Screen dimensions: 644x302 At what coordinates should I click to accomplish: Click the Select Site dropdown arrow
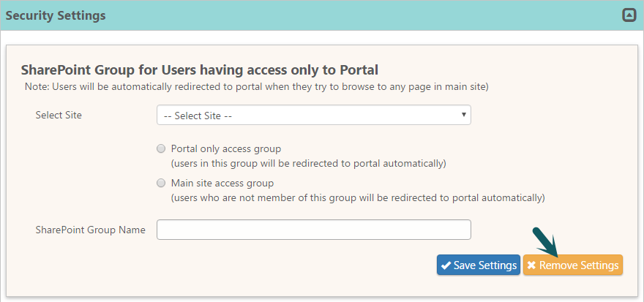coord(464,115)
